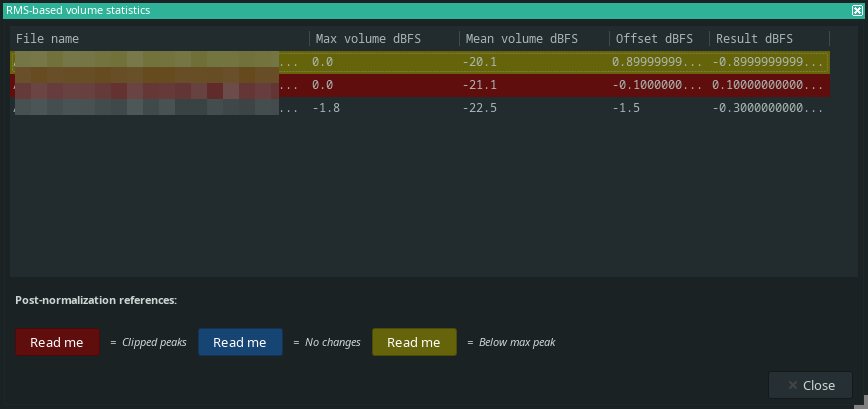Click the window close icon in title bar
Image resolution: width=868 pixels, height=409 pixels.
pyautogui.click(x=857, y=10)
